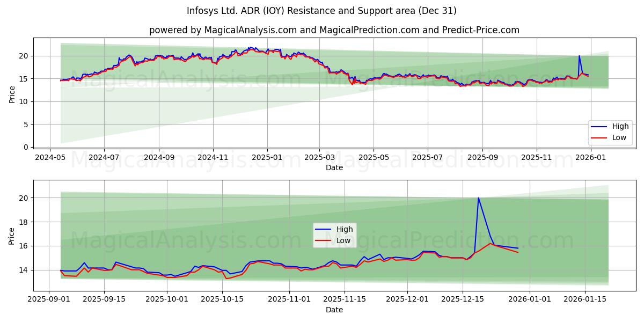Viewport: 644px width, 322px height.
Task: Click the "2025-11" tick label in upper chart
Action: point(536,157)
